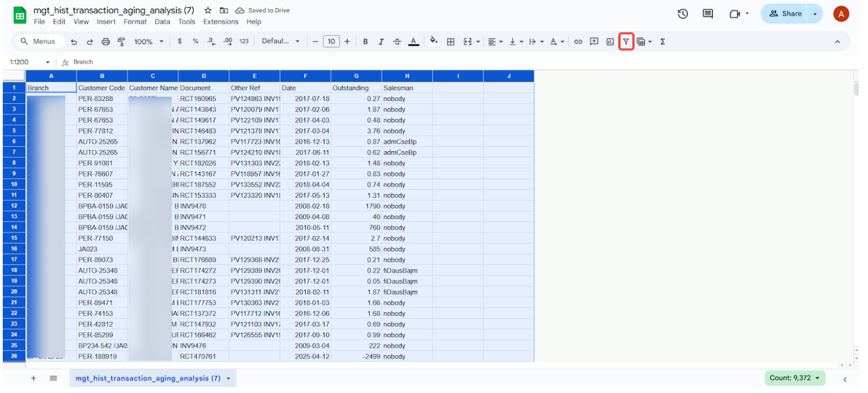The width and height of the screenshot is (868, 393).
Task: Move document with folder icon
Action: coord(224,10)
